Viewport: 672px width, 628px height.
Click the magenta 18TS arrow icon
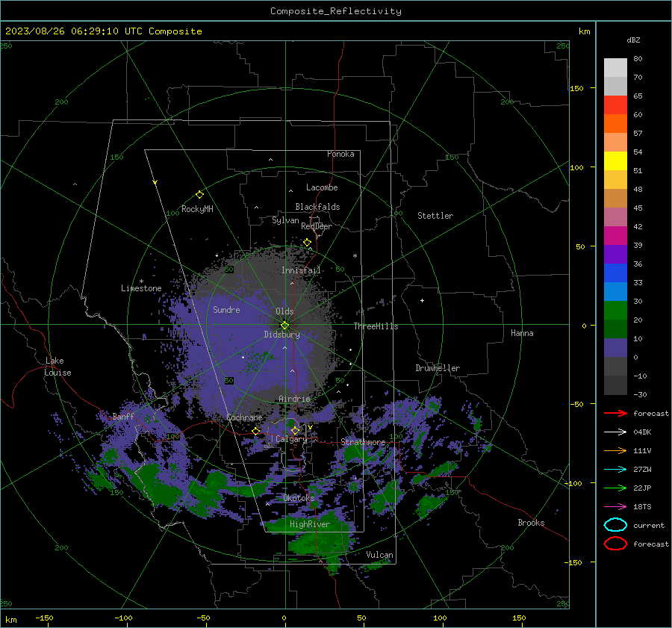tap(615, 507)
